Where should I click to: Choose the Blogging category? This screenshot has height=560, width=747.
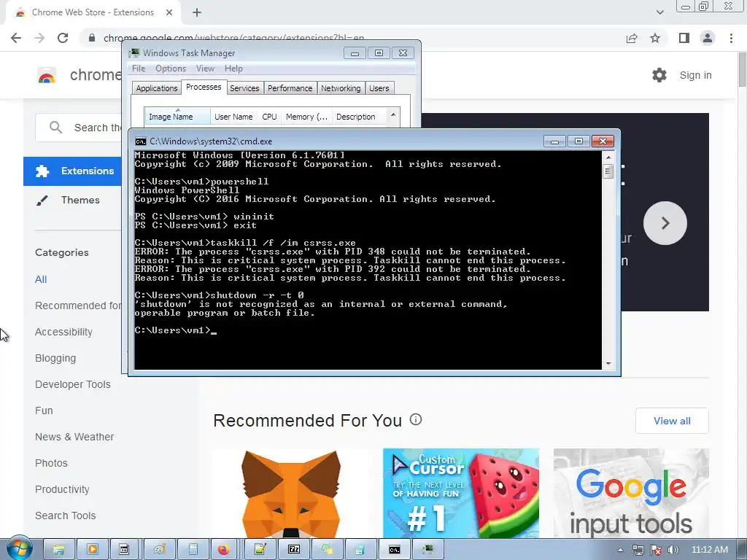pos(55,358)
